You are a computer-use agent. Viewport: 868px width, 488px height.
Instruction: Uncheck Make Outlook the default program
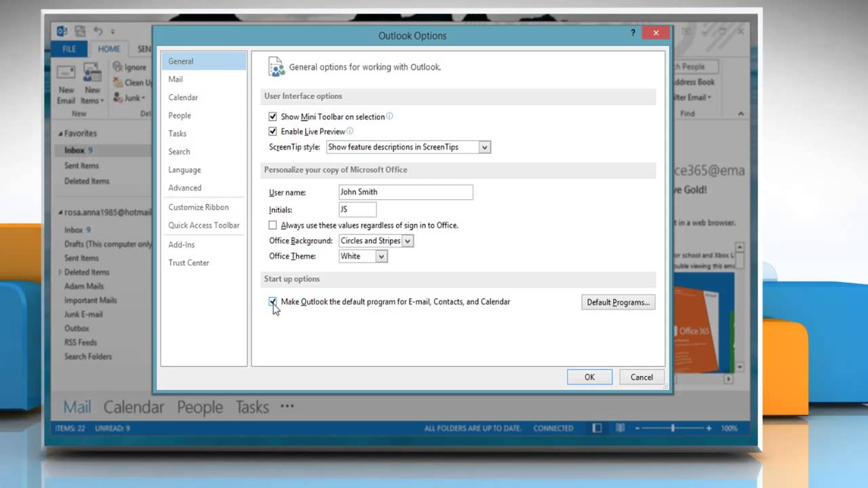coord(273,302)
